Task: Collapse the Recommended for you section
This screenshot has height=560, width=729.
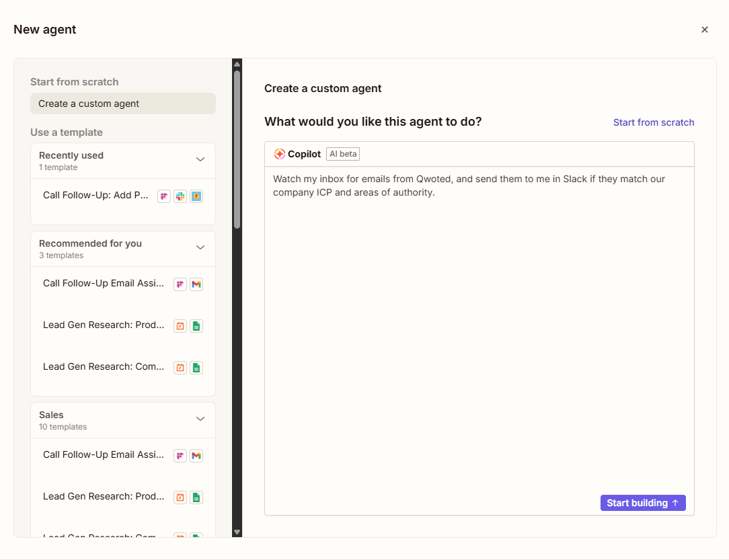Action: (200, 247)
